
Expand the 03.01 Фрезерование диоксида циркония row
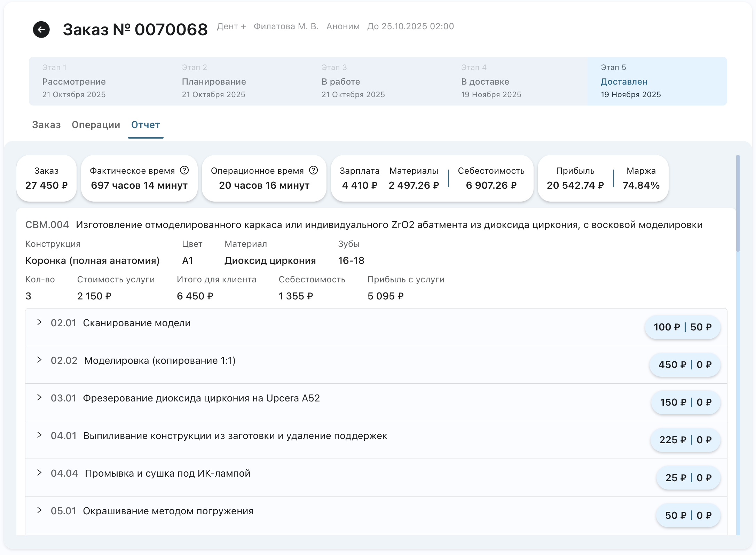coord(40,398)
